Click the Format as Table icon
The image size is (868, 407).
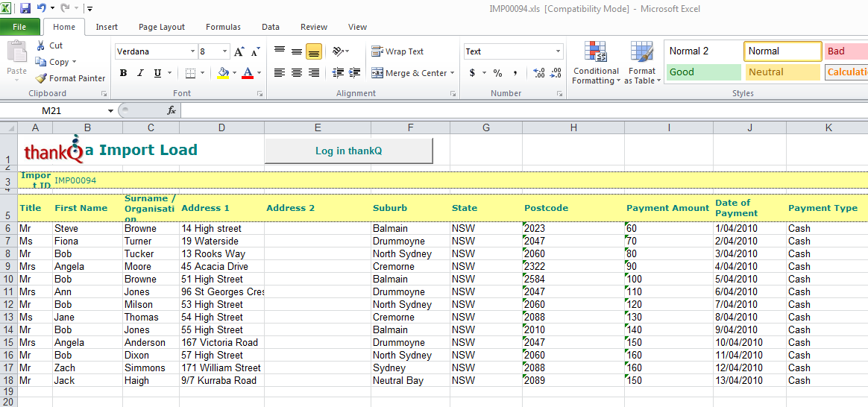click(641, 51)
